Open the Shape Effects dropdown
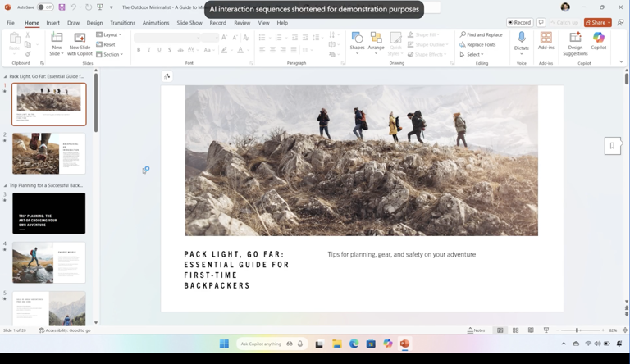630x364 pixels. [427, 54]
